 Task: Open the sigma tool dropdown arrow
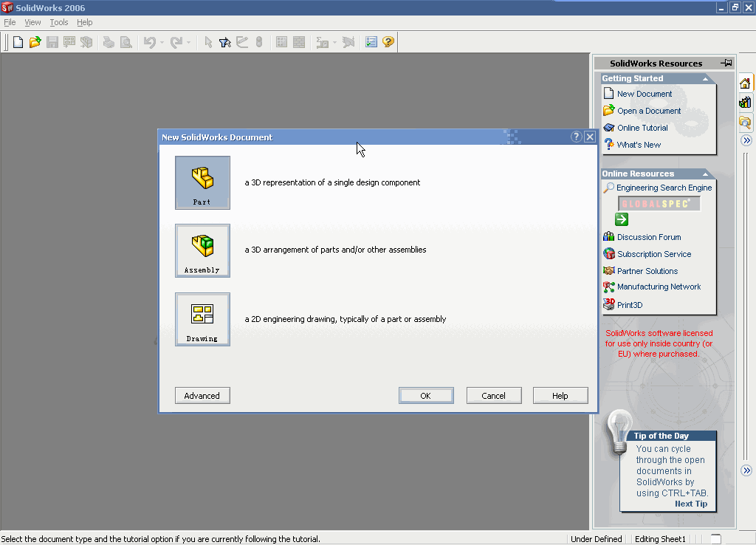pos(334,42)
